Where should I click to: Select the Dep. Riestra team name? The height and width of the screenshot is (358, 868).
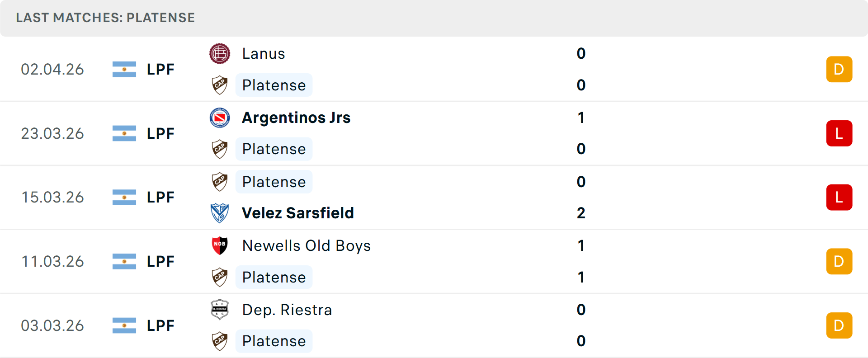tap(287, 310)
